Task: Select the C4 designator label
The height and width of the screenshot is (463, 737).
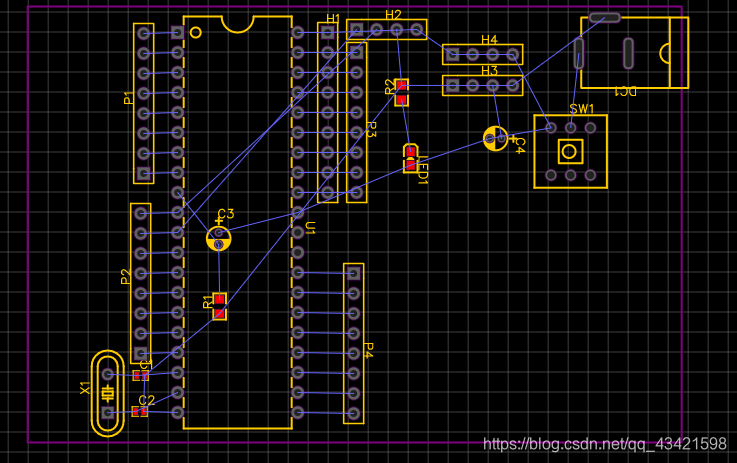Action: (x=519, y=145)
